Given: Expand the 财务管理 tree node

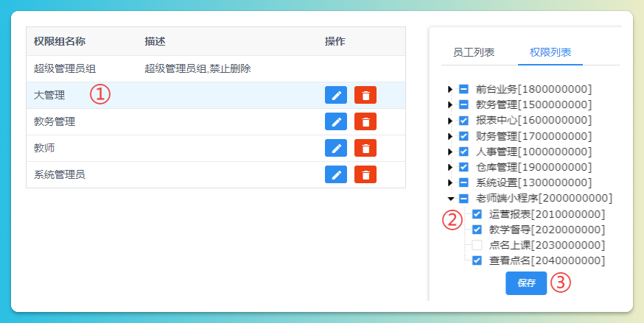Looking at the screenshot, I should 450,135.
